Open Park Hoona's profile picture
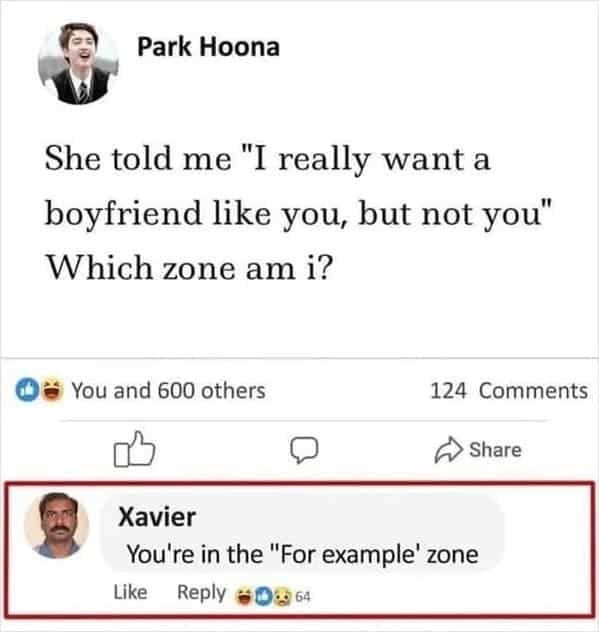The image size is (599, 632). [x=78, y=64]
